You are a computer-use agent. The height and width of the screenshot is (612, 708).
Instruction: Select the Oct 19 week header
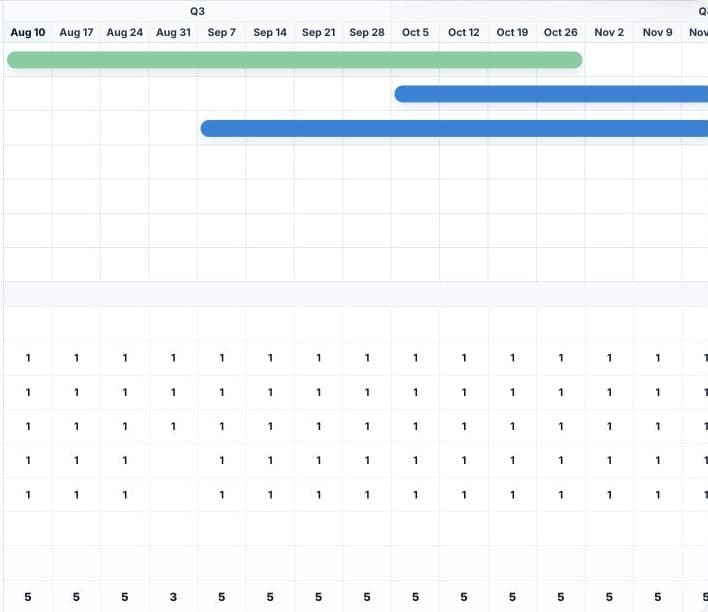512,33
